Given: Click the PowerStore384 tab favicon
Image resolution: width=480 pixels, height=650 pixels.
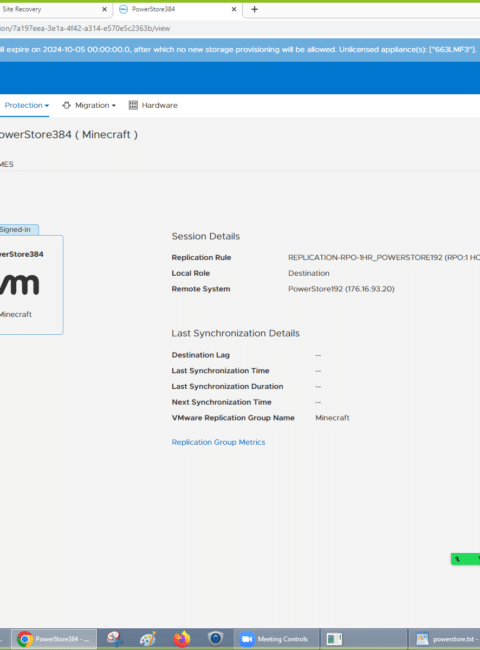Looking at the screenshot, I should pyautogui.click(x=123, y=9).
